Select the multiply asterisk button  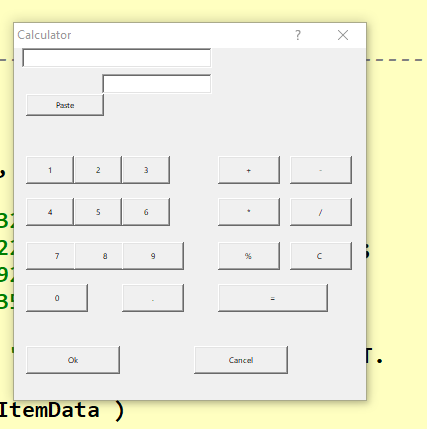tap(249, 212)
